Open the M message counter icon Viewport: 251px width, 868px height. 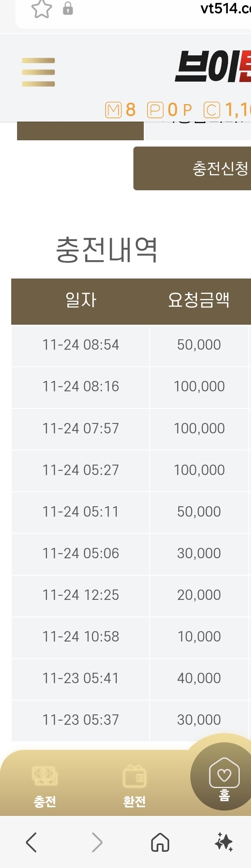pyautogui.click(x=113, y=110)
